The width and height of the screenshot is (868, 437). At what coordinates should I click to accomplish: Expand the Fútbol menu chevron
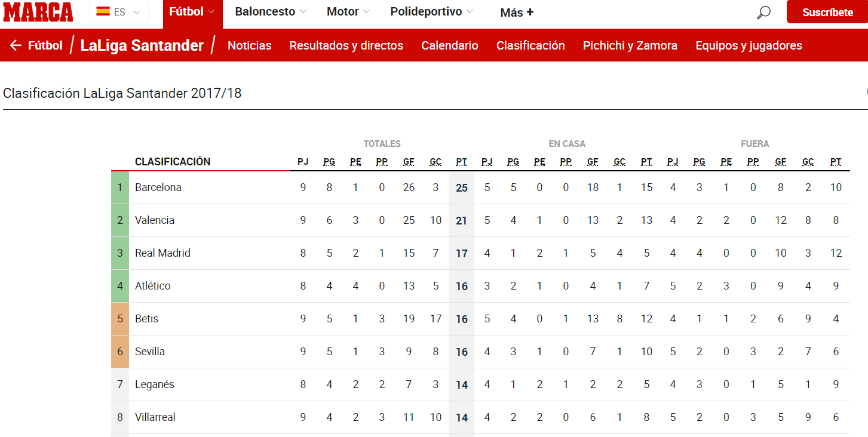[x=211, y=11]
